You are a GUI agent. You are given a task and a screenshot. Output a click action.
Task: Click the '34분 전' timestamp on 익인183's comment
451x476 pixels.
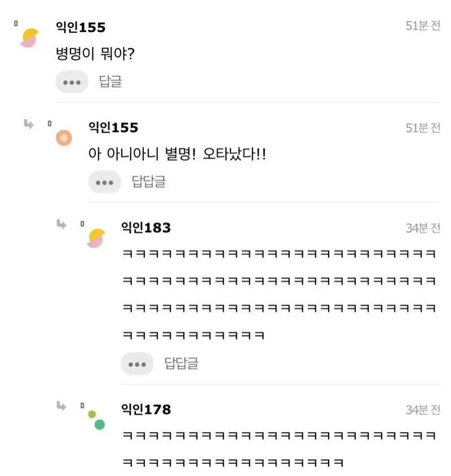point(423,228)
